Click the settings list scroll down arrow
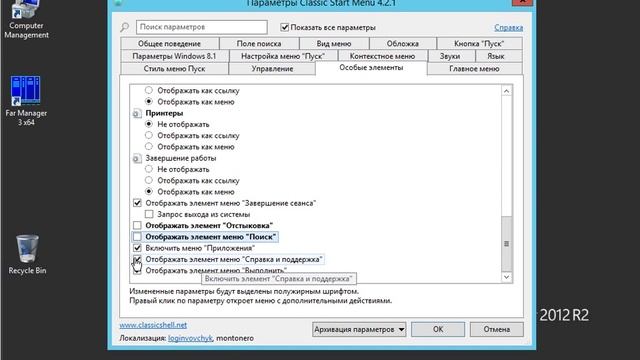The height and width of the screenshot is (360, 640). 507,277
